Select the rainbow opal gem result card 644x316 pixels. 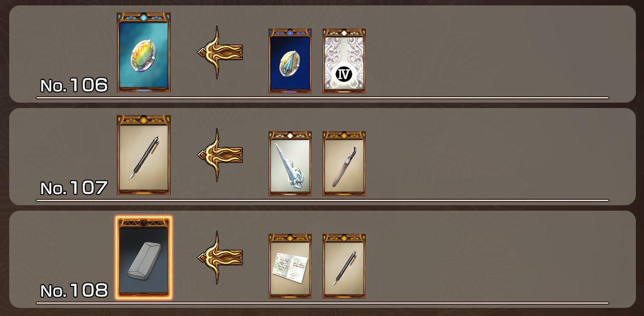coord(144,52)
